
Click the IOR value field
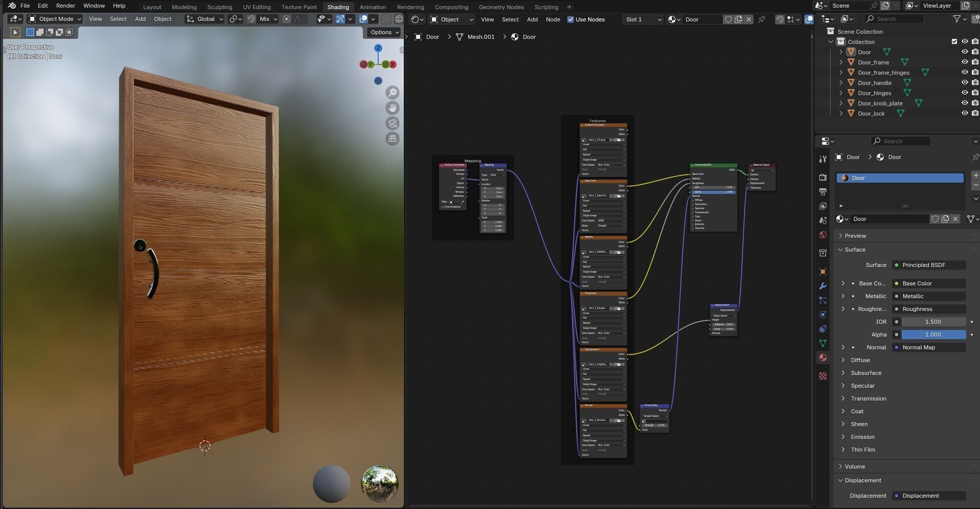[x=933, y=322]
